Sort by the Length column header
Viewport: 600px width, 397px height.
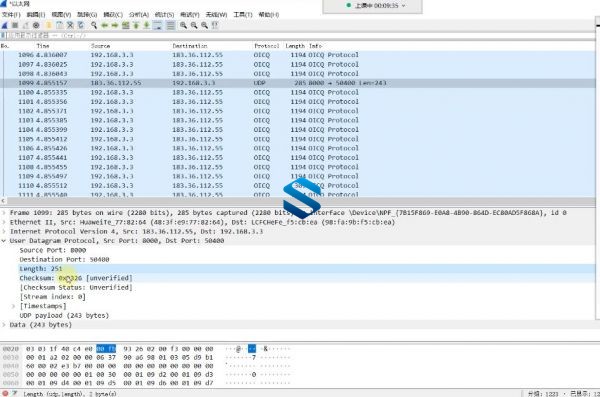(x=295, y=46)
